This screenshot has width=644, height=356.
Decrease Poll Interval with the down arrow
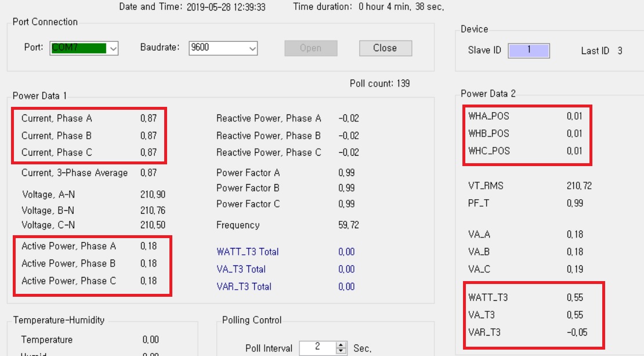pyautogui.click(x=342, y=351)
